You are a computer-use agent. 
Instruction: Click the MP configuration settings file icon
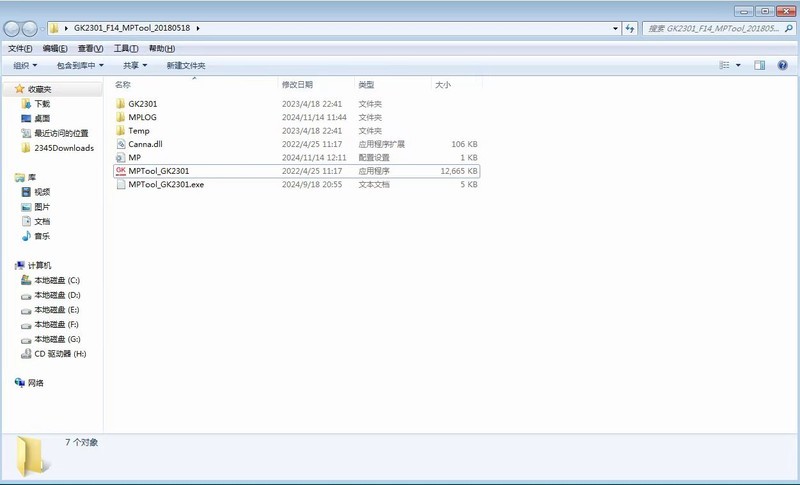[120, 158]
